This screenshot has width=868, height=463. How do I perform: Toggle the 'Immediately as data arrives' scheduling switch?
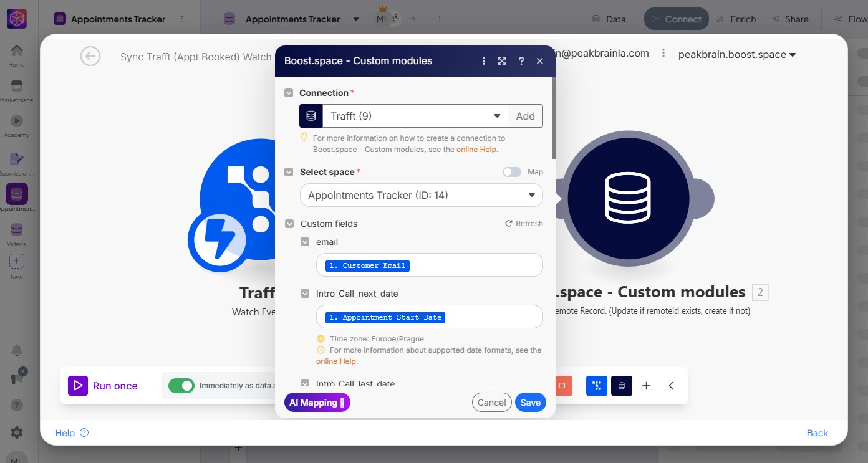(x=181, y=386)
